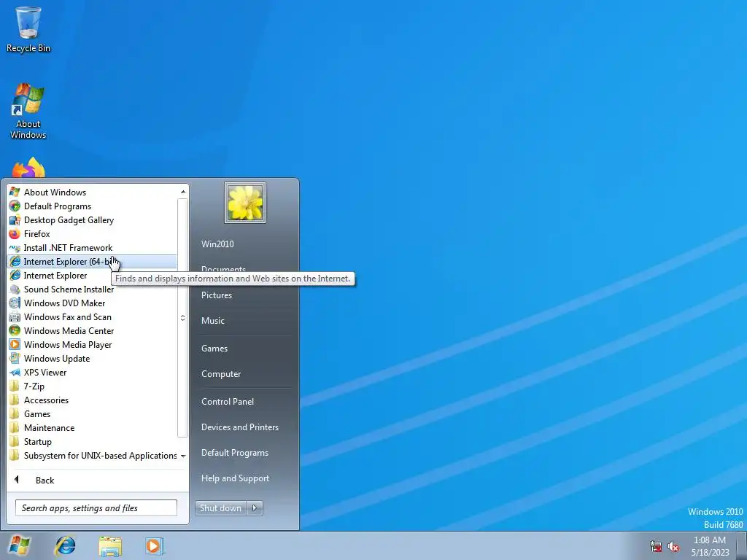Click the Windows Media Player icon in list
The height and width of the screenshot is (560, 747).
tap(15, 344)
